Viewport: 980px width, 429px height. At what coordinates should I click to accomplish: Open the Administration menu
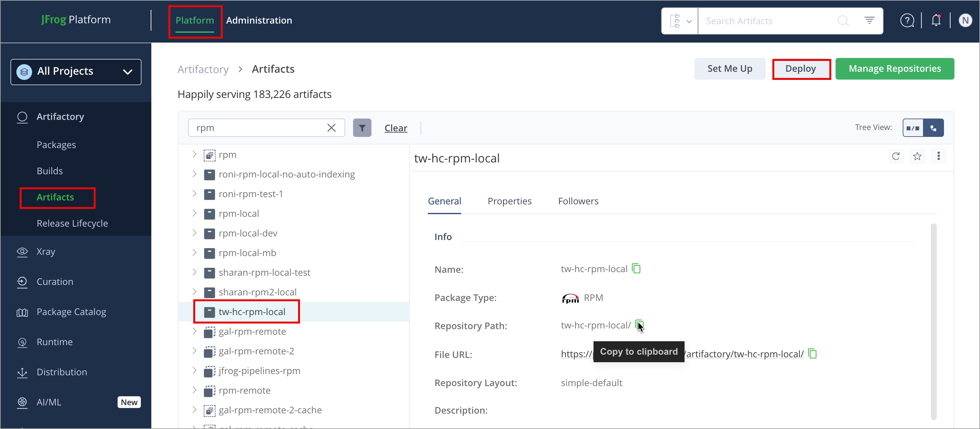pyautogui.click(x=259, y=20)
